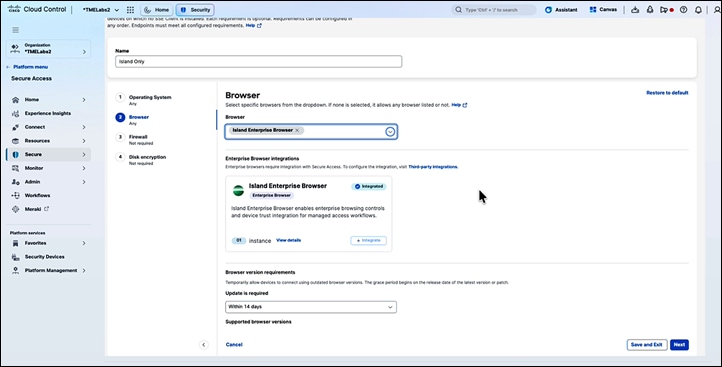Click the Experience Insights icon
Screen dimensions: 722x367
16,113
